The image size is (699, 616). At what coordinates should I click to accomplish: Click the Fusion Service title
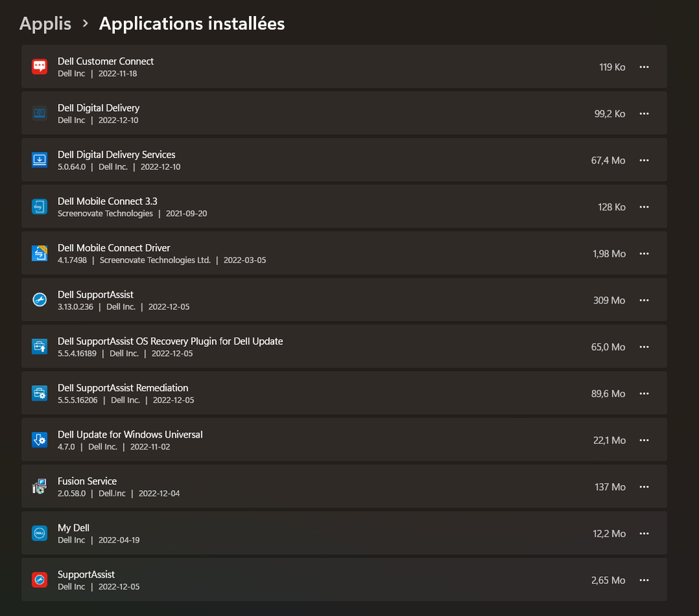point(87,481)
